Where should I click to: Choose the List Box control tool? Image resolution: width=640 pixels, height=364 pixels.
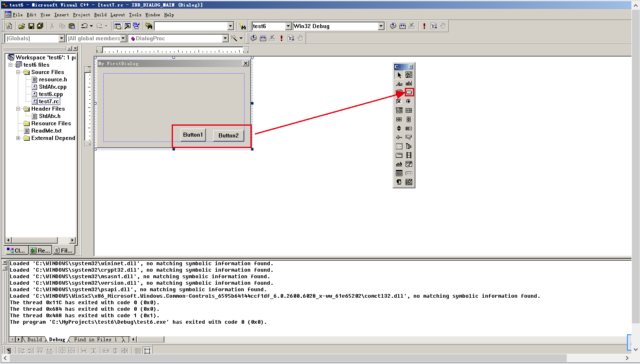click(409, 111)
